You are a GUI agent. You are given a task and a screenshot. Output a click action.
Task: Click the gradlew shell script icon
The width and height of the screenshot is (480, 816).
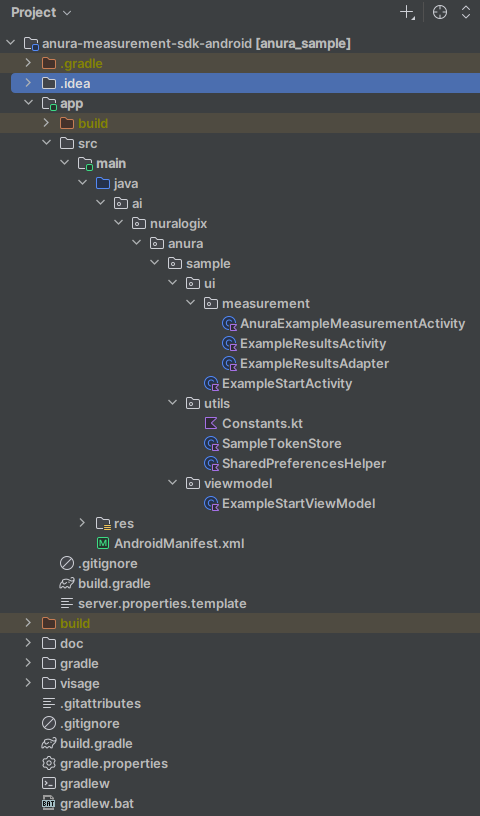49,783
